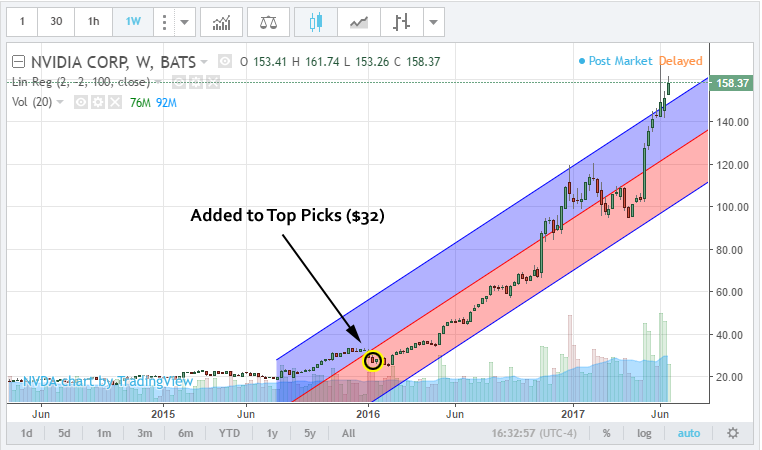
Task: Click the Post Market status label
Action: click(615, 61)
